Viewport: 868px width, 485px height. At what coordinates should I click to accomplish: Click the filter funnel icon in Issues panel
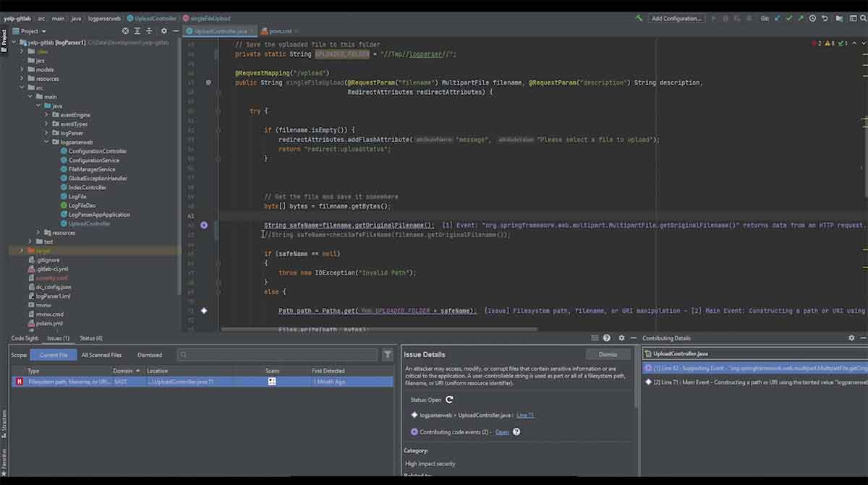click(x=388, y=355)
